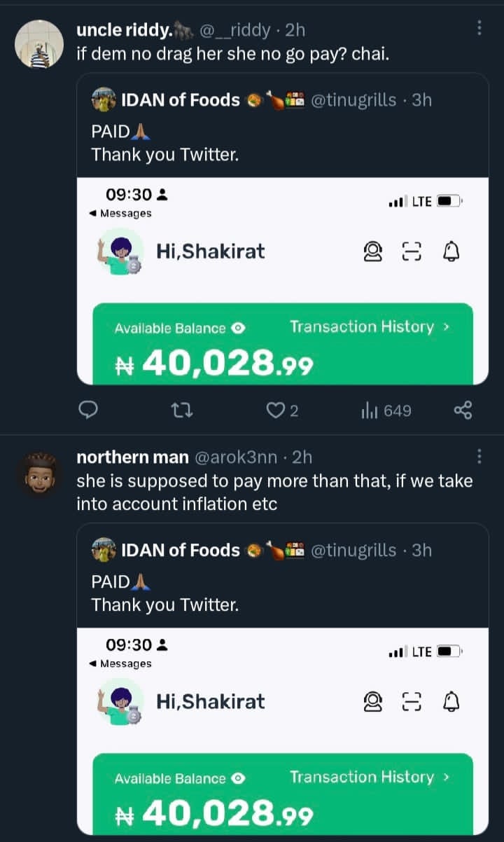
Task: Tap the notification bell in first screenshot
Action: (451, 251)
